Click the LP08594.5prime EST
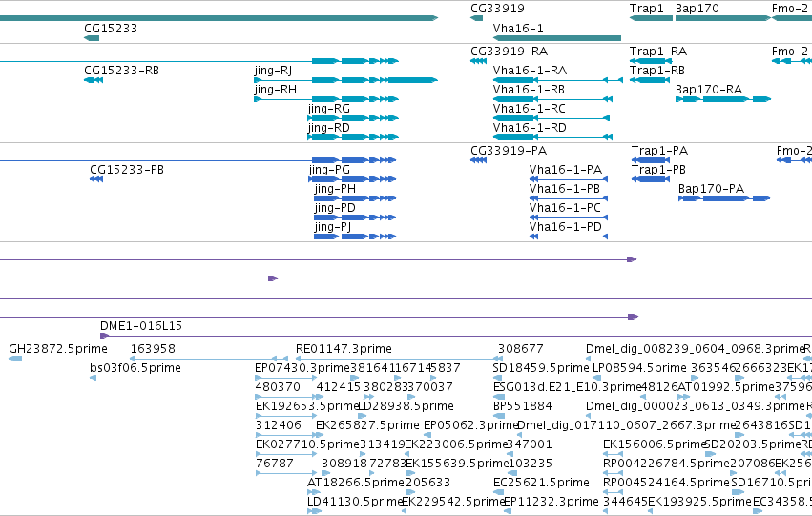812x516 pixels. click(x=596, y=379)
